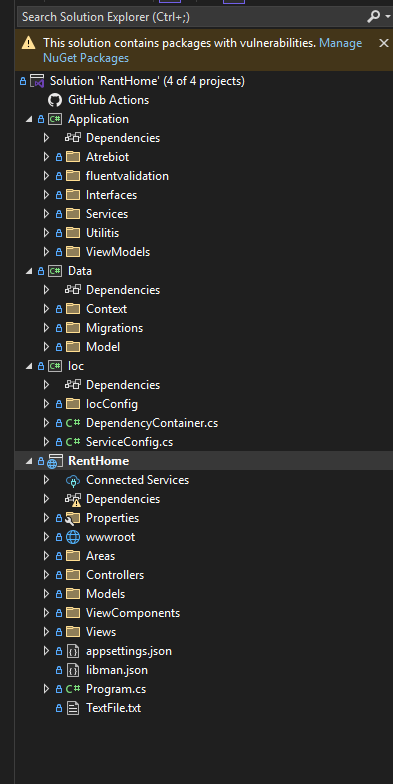Select the ServiceConfig.cs file
393x784 pixels.
click(x=130, y=442)
